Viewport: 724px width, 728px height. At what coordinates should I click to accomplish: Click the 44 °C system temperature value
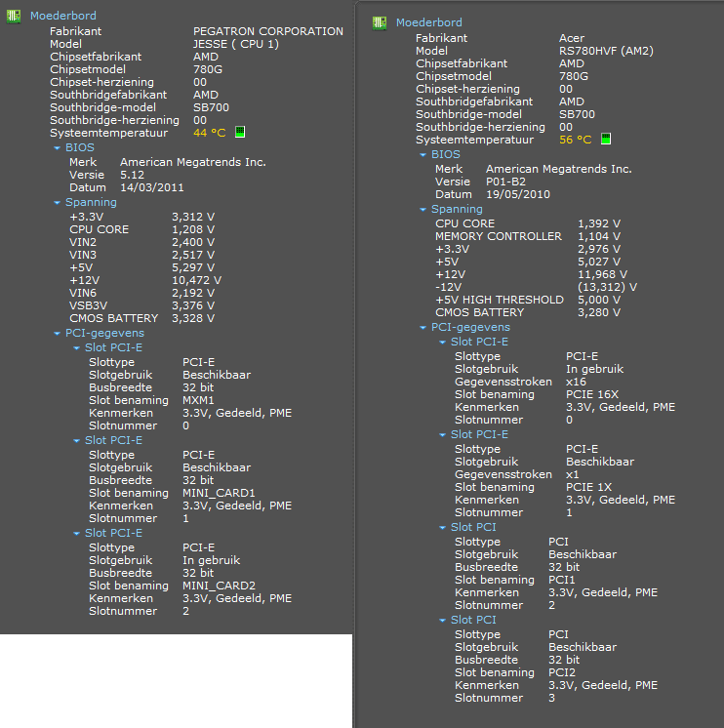tap(209, 133)
